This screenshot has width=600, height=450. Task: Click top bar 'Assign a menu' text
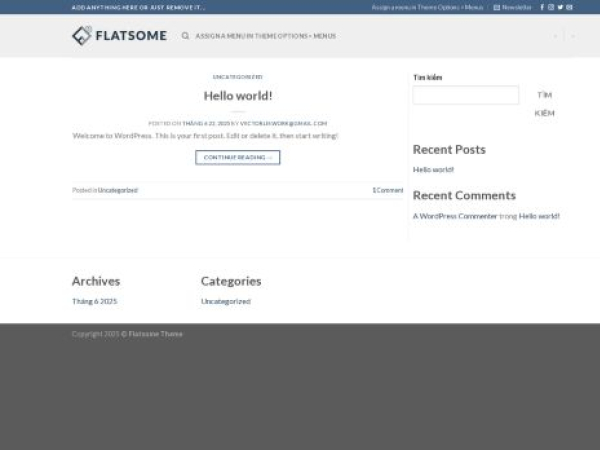pyautogui.click(x=427, y=7)
